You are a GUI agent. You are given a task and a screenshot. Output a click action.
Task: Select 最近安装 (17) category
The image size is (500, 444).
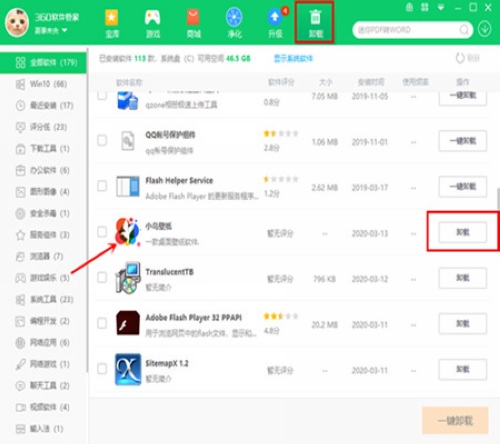click(43, 106)
